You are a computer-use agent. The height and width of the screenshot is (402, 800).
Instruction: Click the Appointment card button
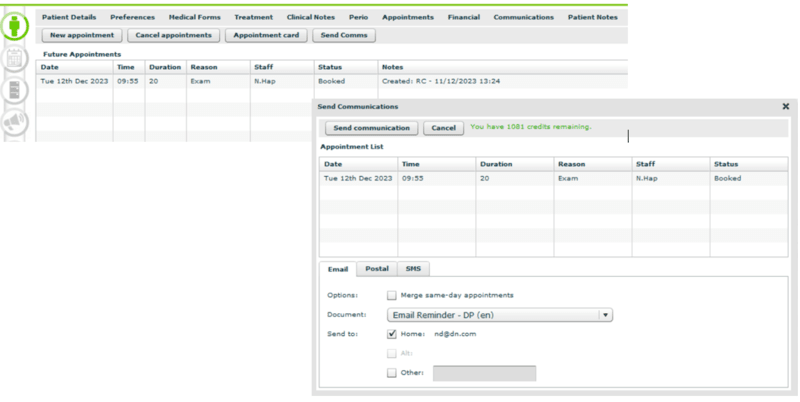264,35
